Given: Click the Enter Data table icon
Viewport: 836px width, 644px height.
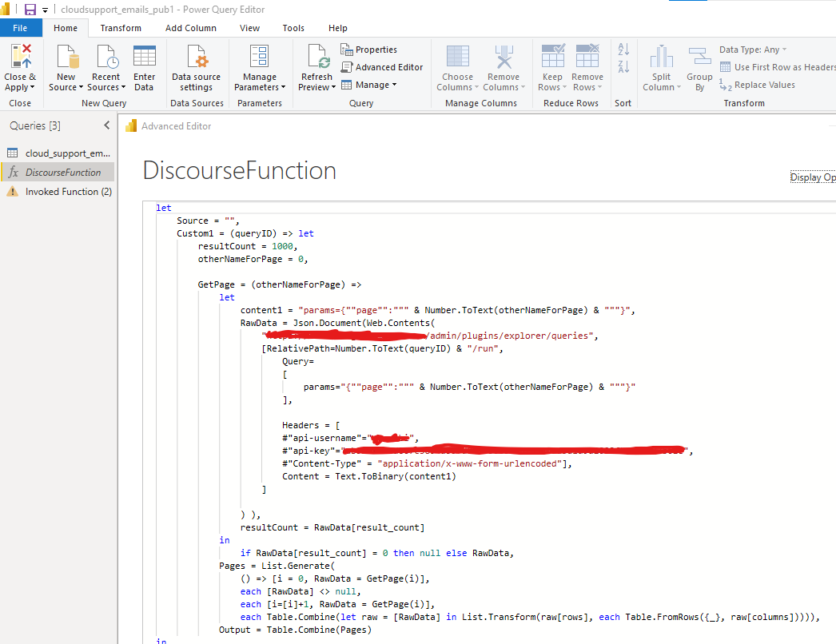Looking at the screenshot, I should [145, 55].
